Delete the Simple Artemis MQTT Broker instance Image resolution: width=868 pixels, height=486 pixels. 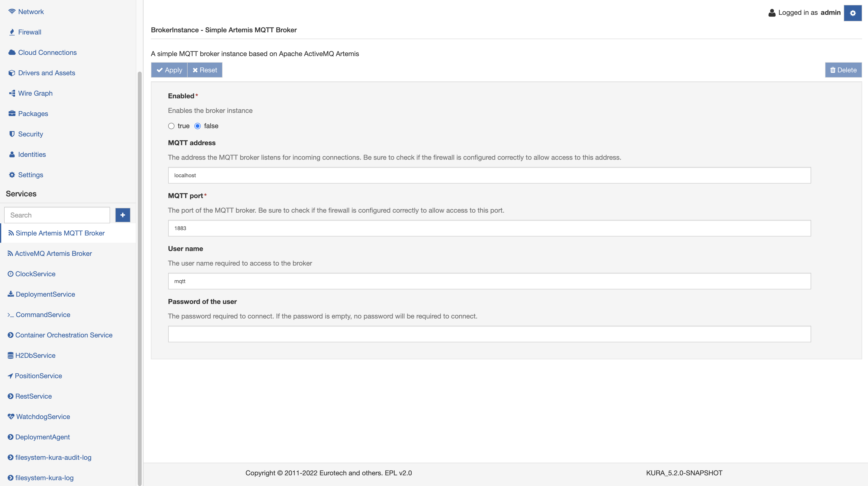pyautogui.click(x=843, y=70)
